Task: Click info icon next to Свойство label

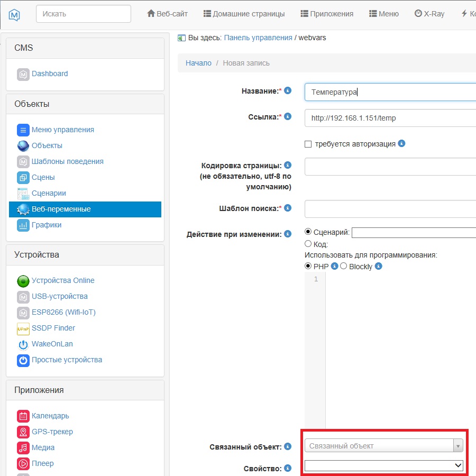Action: click(288, 468)
